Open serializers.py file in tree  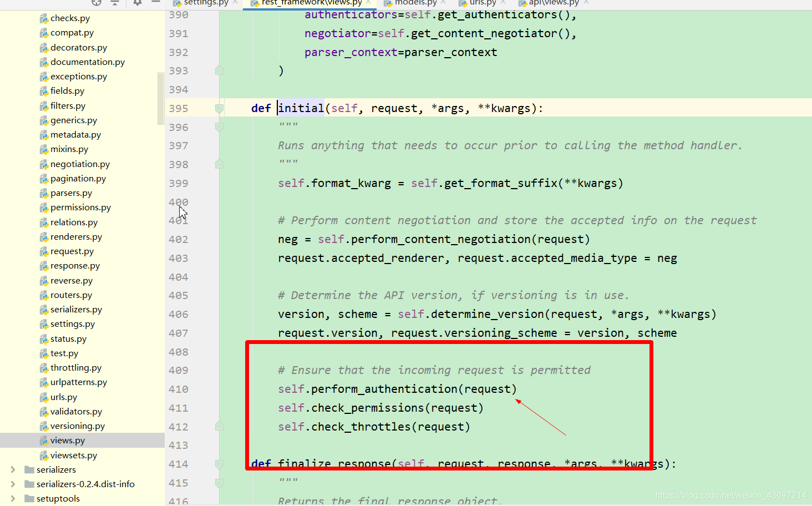click(x=76, y=310)
